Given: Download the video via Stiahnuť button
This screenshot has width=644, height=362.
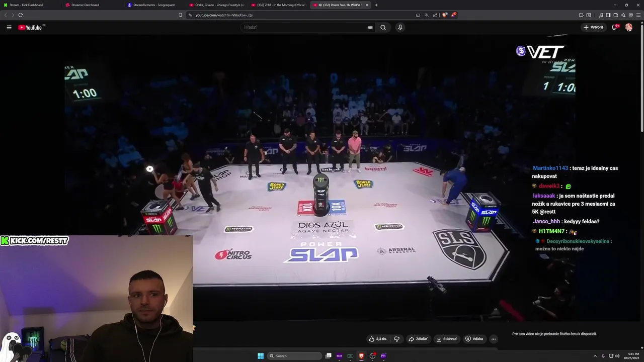Looking at the screenshot, I should click(x=447, y=339).
